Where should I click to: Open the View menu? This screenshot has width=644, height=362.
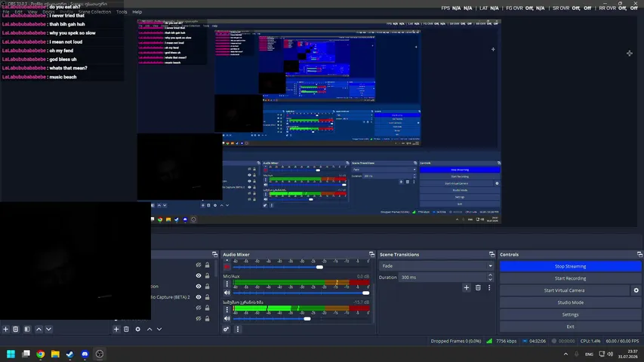32,12
